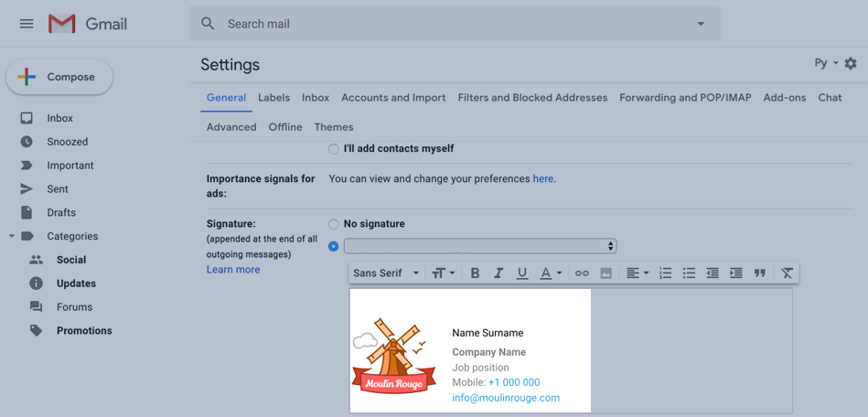The width and height of the screenshot is (868, 417).
Task: Click the info@moulinrouge.com email link
Action: tap(506, 398)
